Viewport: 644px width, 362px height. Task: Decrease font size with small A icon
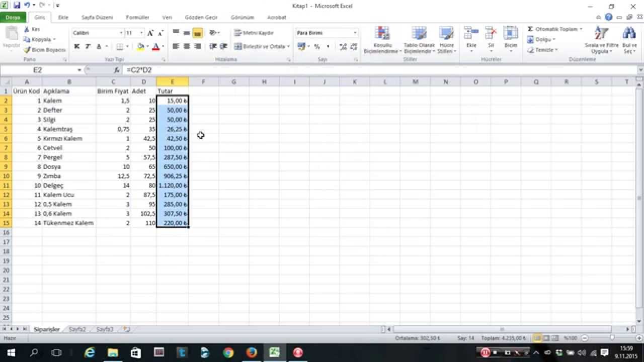pos(160,33)
